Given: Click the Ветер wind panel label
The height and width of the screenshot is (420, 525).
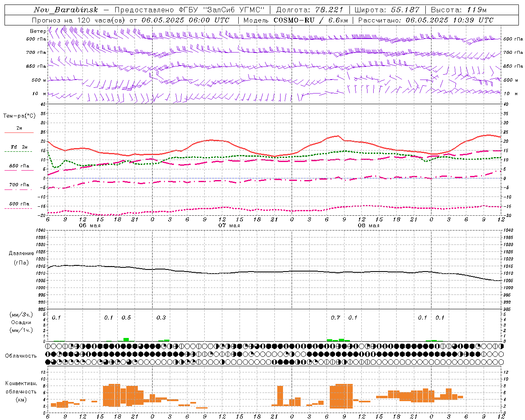Looking at the screenshot, I should click(38, 31).
